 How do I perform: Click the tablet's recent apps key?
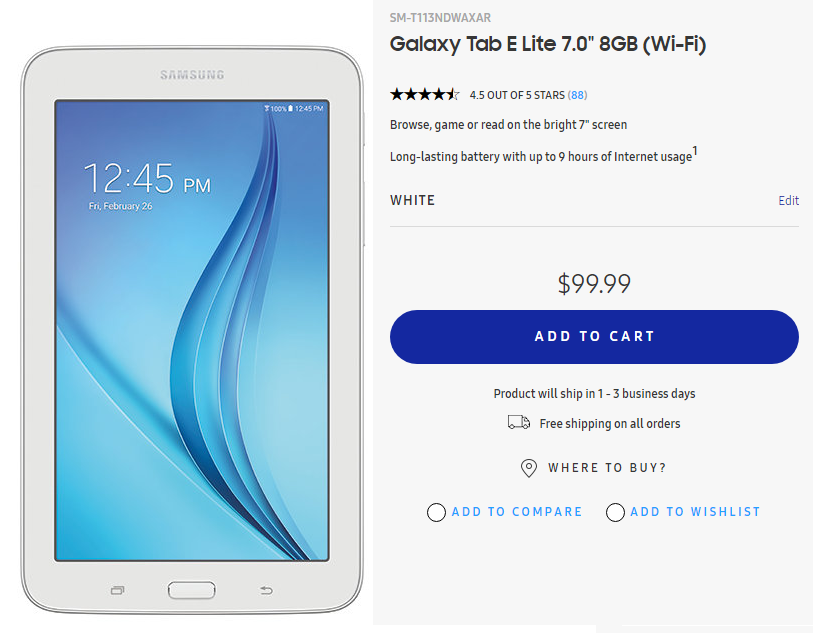click(118, 590)
